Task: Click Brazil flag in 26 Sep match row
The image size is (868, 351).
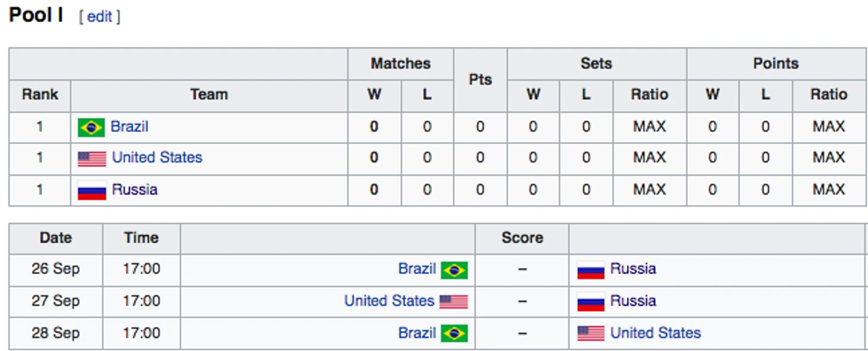Action: click(x=454, y=270)
